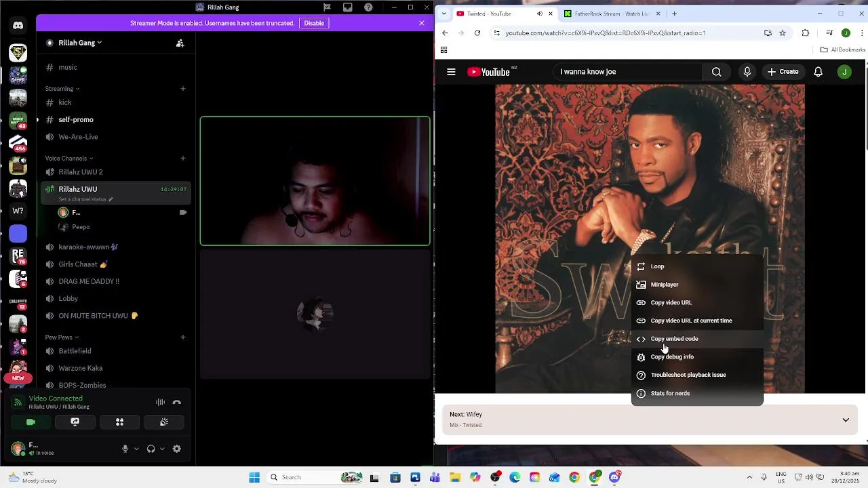868x488 pixels.
Task: Open Discord activities launcher button
Action: pyautogui.click(x=119, y=422)
